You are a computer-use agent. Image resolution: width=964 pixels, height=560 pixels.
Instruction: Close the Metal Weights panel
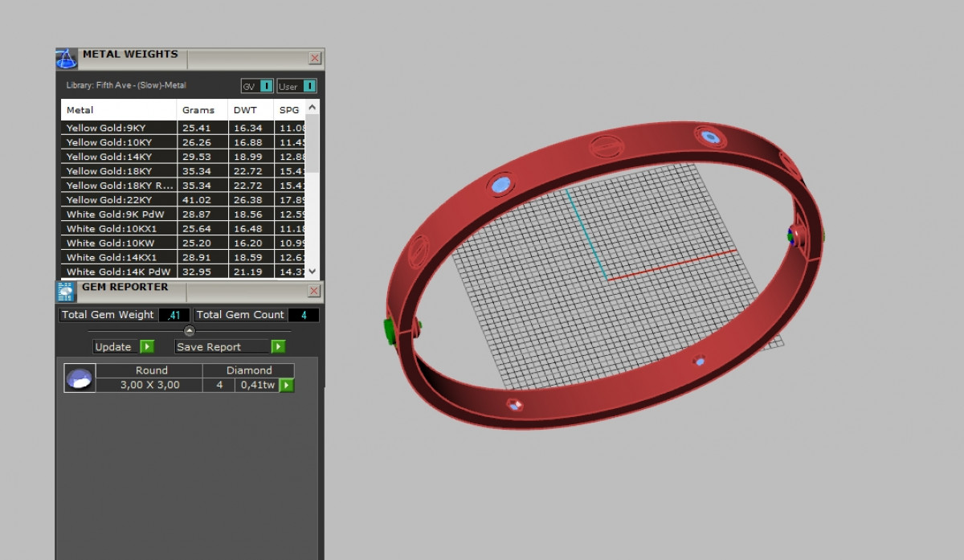pyautogui.click(x=315, y=59)
